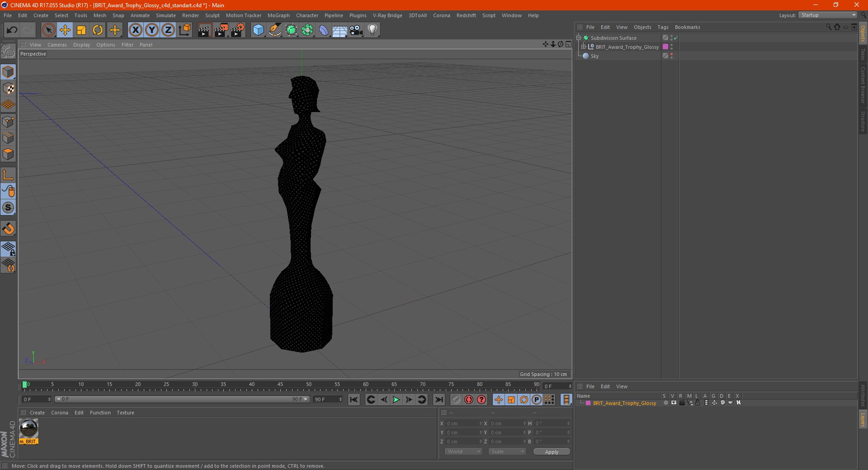Click the X position input field
868x470 pixels.
click(463, 423)
